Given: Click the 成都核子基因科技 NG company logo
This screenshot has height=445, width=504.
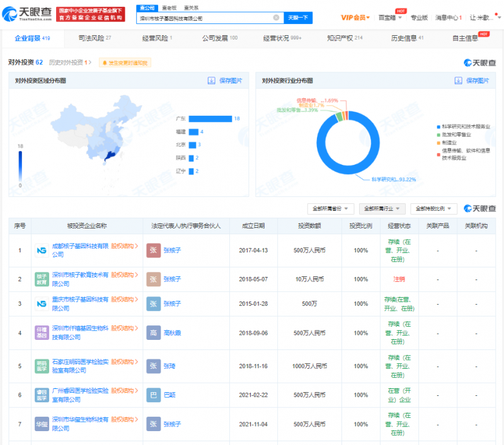Looking at the screenshot, I should pos(42,251).
